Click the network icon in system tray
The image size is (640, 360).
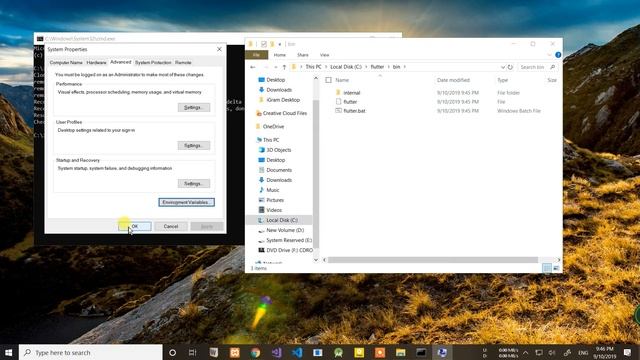tap(539, 353)
